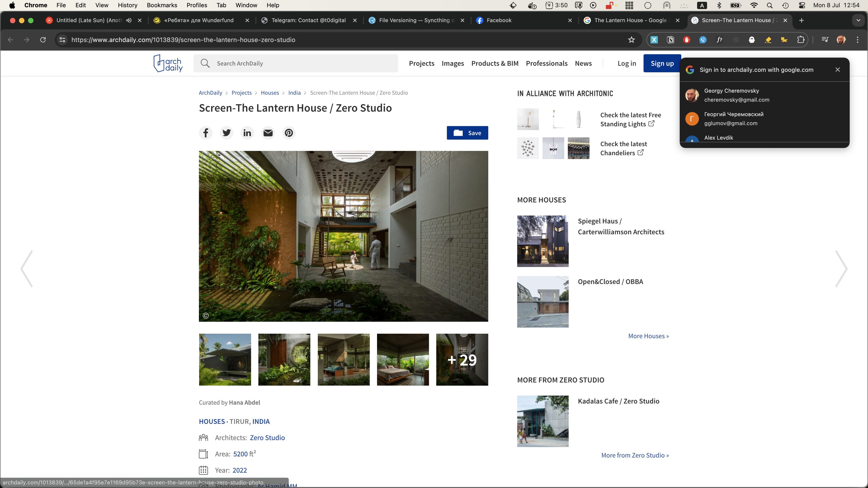The image size is (868, 488).
Task: Open Chrome extensions puzzle icon
Action: pyautogui.click(x=801, y=40)
